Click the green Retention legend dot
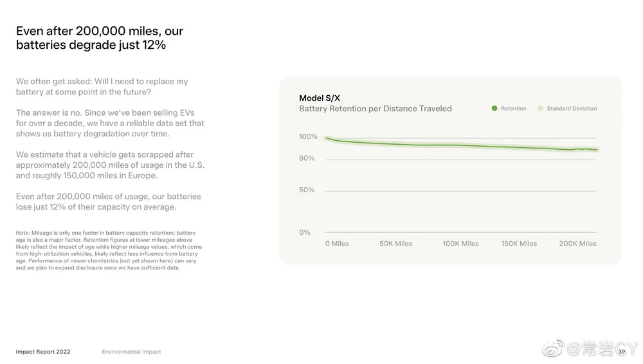 [494, 108]
